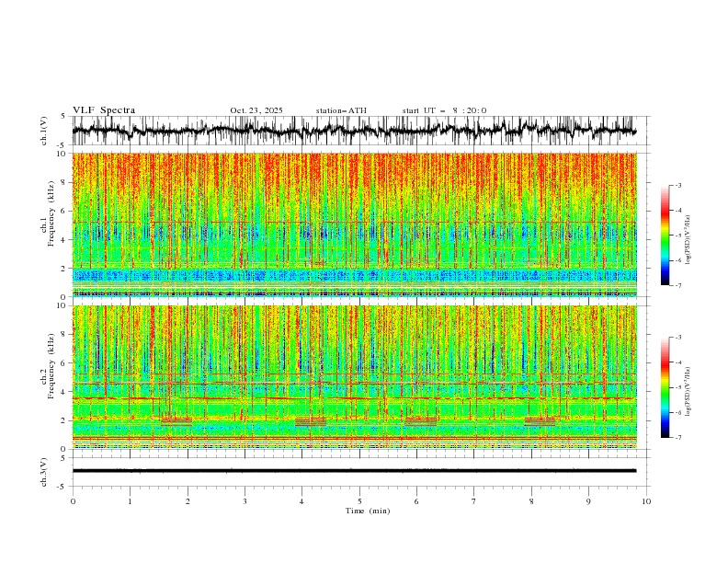Click the ch.2 "Frequency (kHz)" axis label

click(51, 366)
